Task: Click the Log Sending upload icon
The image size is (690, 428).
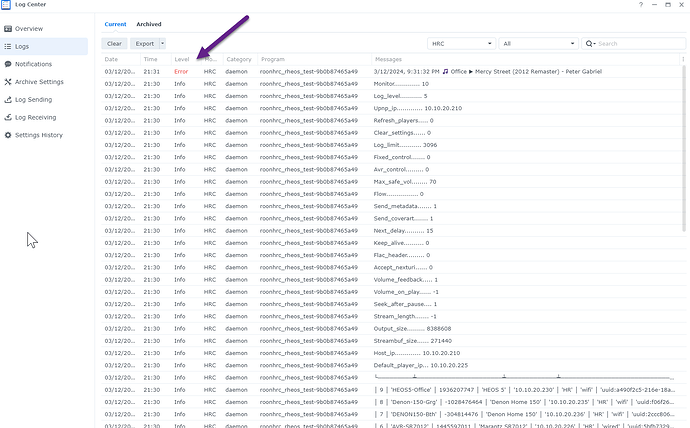Action: click(8, 99)
